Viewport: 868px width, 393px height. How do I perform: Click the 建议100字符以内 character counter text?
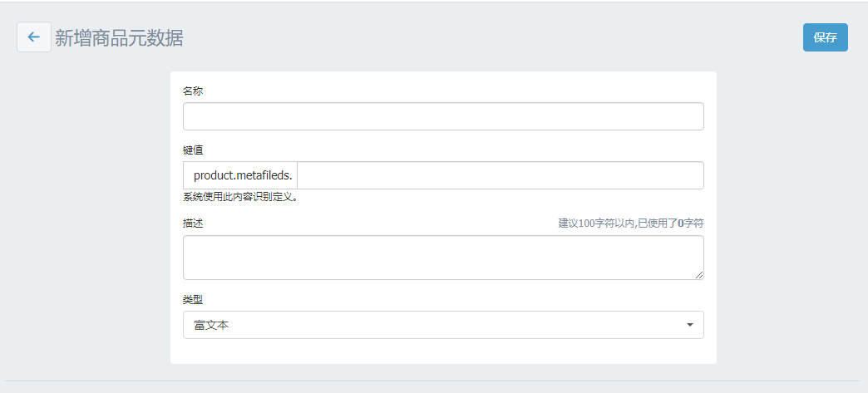pos(630,223)
